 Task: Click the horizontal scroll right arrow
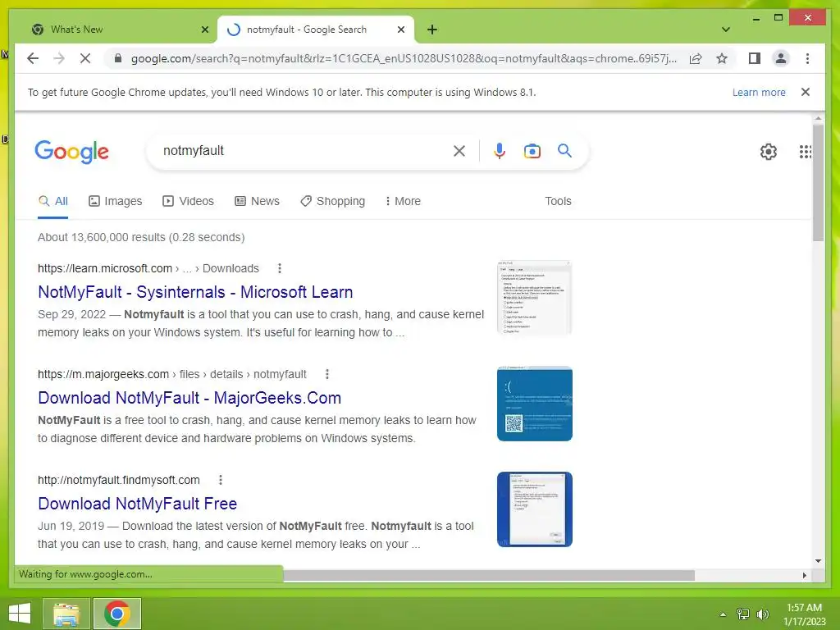[804, 575]
